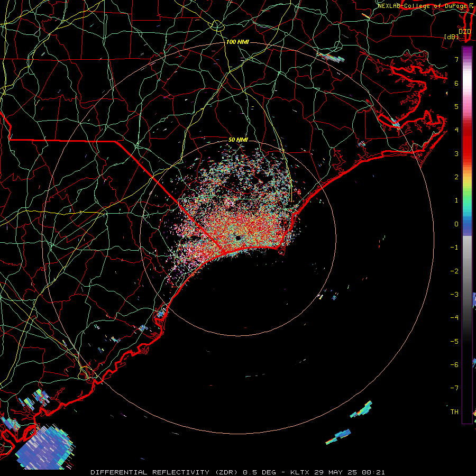Screen dimensions: 476x476
Task: Click the "2" value on the color scale
Action: [x=456, y=177]
